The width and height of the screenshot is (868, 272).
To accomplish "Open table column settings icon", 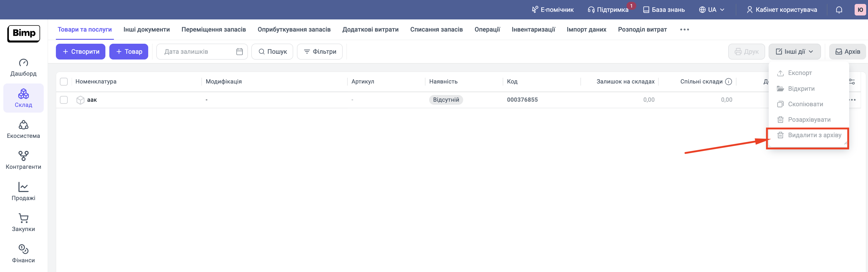I will pyautogui.click(x=852, y=81).
